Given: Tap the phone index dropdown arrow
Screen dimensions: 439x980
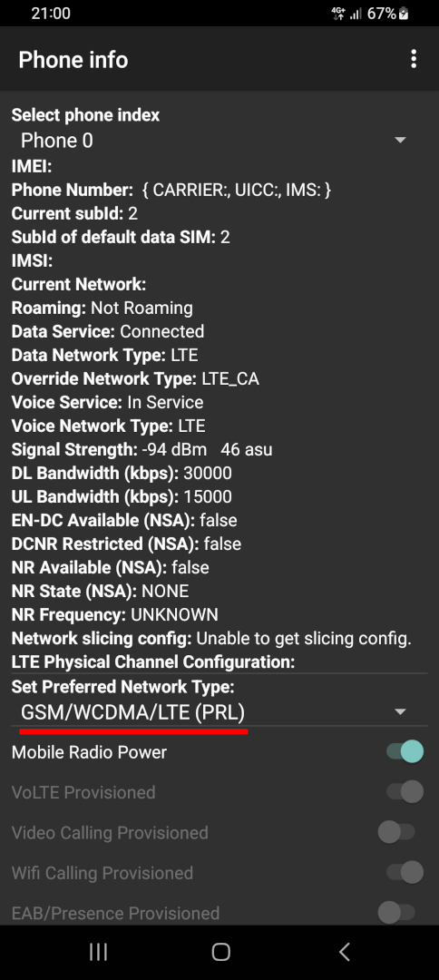Looking at the screenshot, I should click(400, 140).
